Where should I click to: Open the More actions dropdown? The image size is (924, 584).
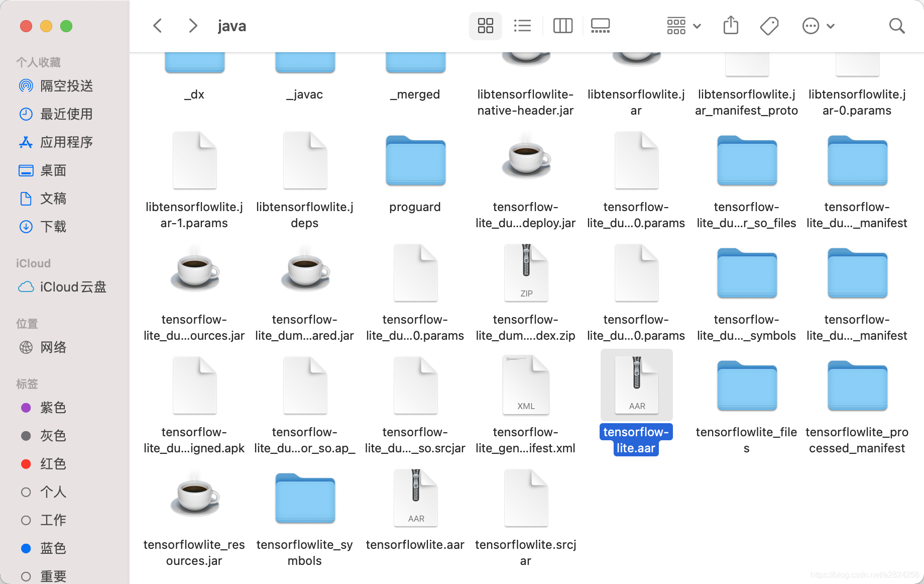819,26
